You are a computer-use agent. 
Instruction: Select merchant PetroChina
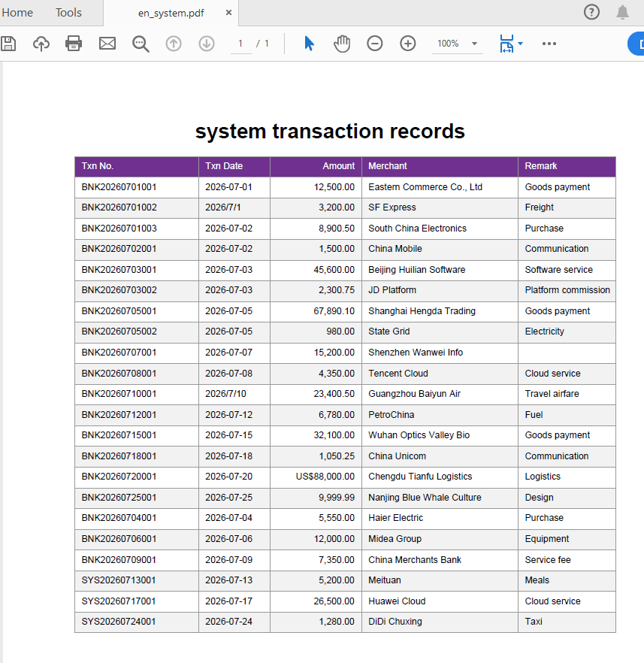[392, 415]
